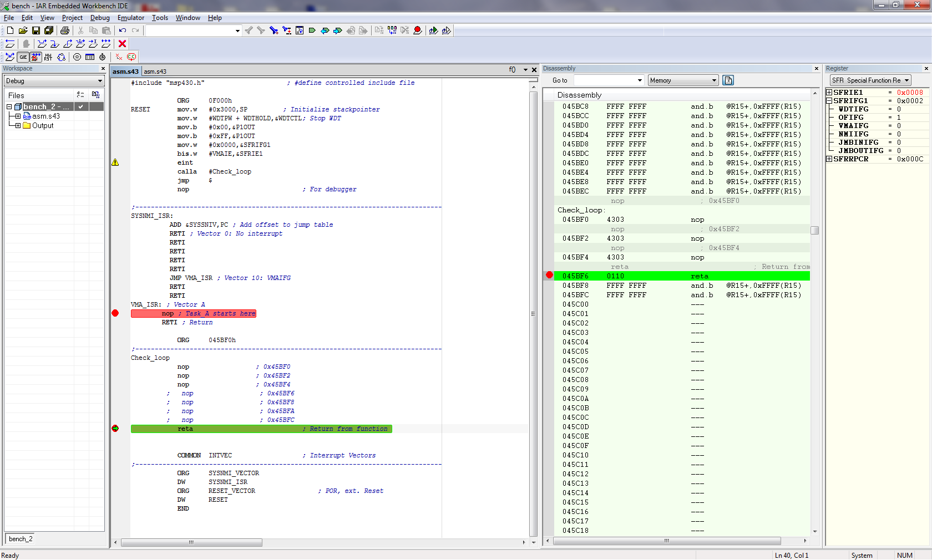Open the Debug configuration dropdown in Workspace
Screen dimensions: 932x560
click(54, 81)
